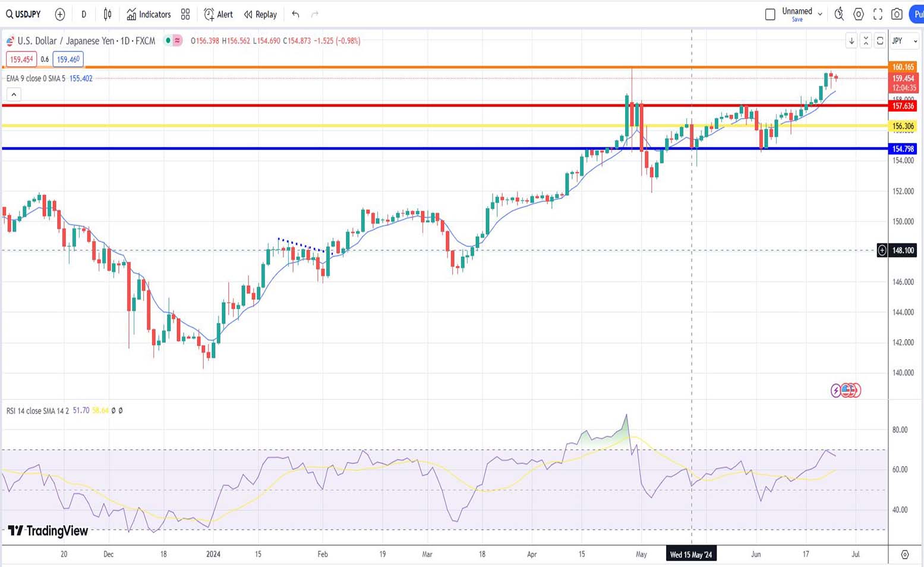
Task: Collapse the indicator legend chevron
Action: [14, 94]
